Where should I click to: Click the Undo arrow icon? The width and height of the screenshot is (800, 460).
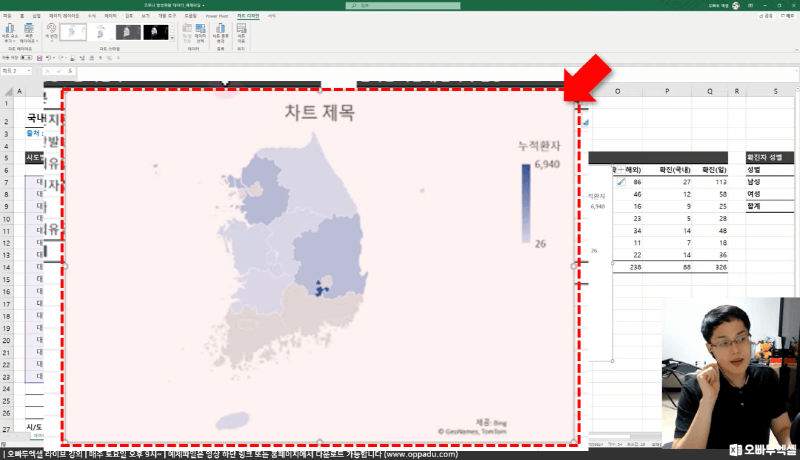point(48,58)
